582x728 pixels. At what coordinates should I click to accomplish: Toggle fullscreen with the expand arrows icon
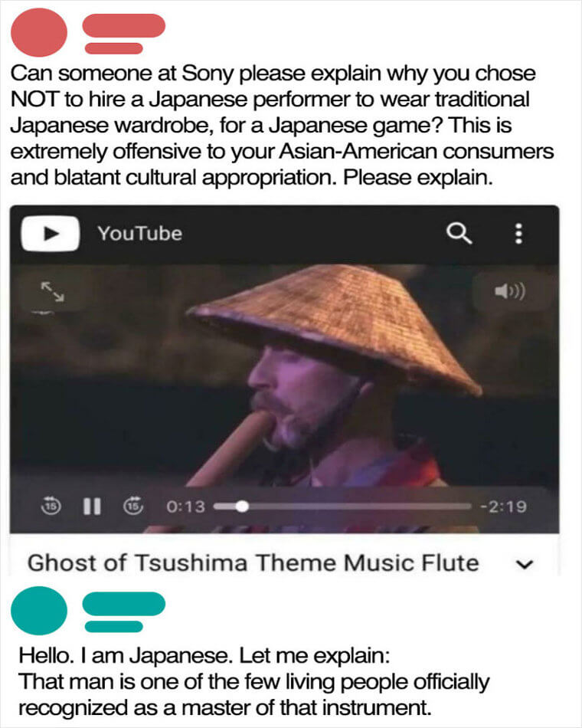pyautogui.click(x=52, y=291)
